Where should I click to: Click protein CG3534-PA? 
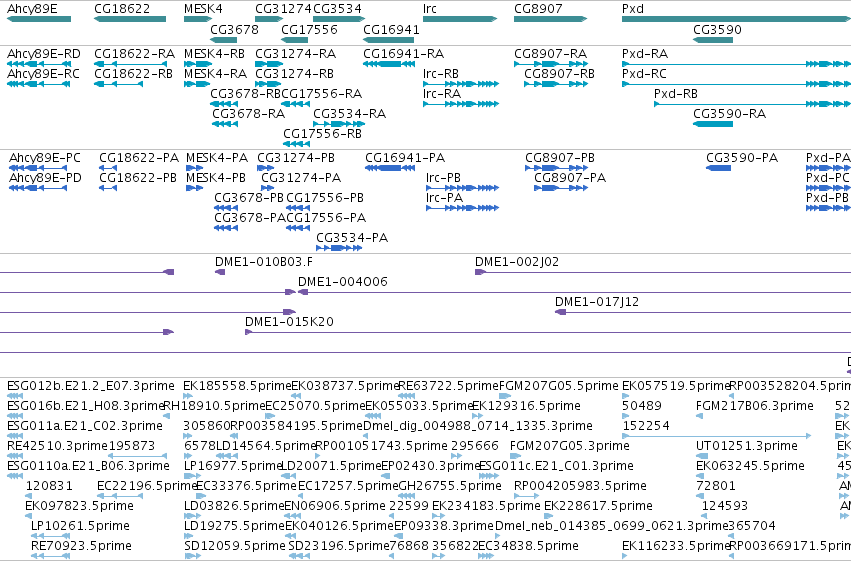(352, 238)
